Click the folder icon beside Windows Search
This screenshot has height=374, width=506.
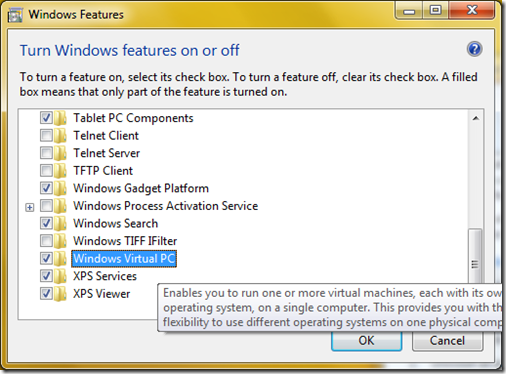(x=60, y=223)
